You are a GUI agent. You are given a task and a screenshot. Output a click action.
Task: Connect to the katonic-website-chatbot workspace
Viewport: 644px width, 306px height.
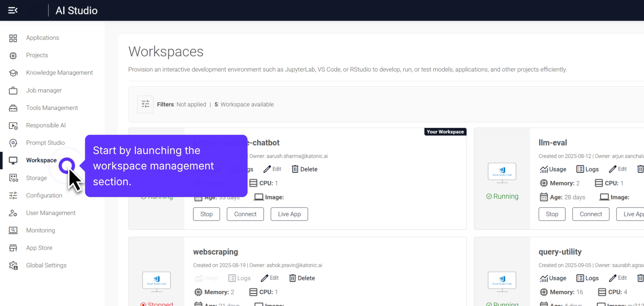click(245, 214)
